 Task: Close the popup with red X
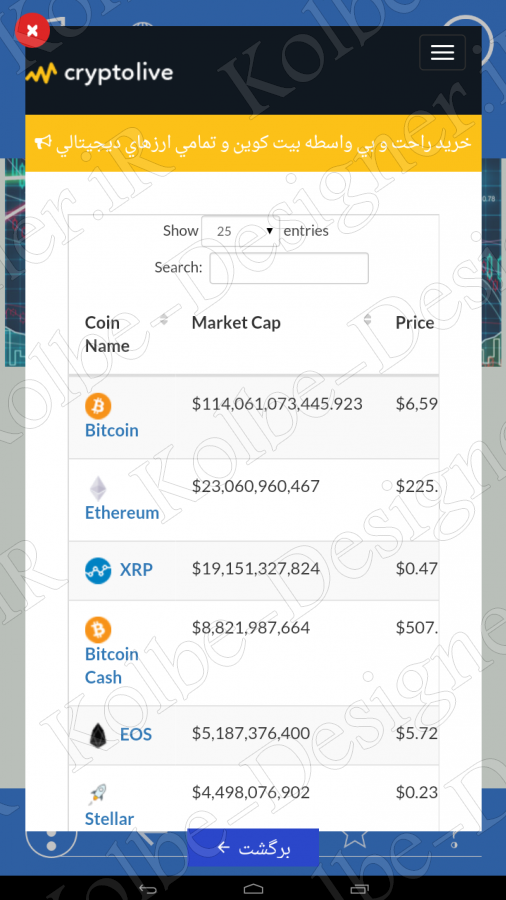(x=32, y=30)
